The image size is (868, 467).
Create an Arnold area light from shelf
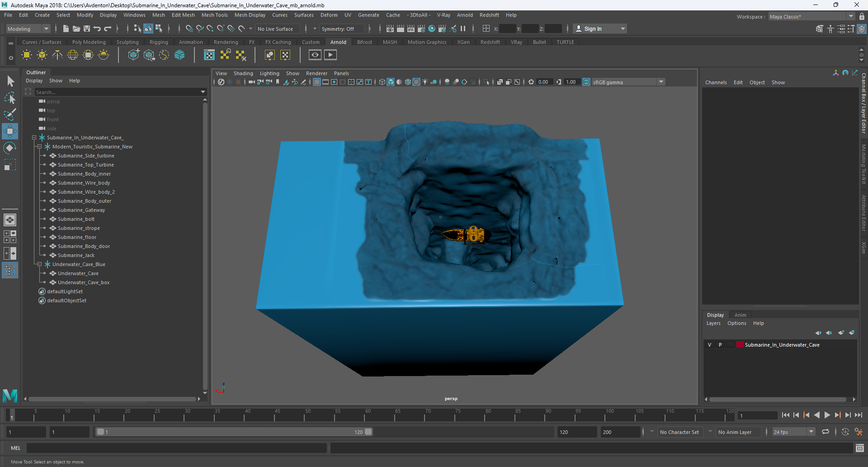[x=27, y=55]
